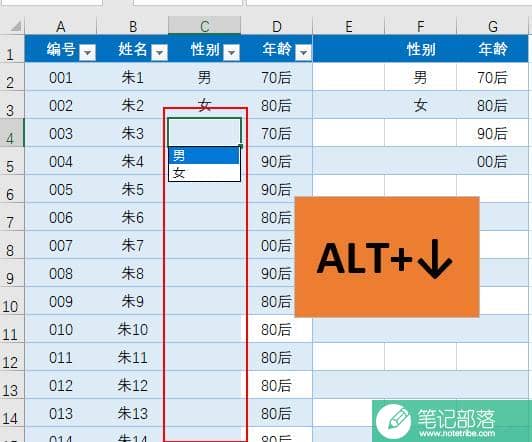The image size is (532, 442).
Task: Choose 男 from the validation list
Action: pos(204,156)
